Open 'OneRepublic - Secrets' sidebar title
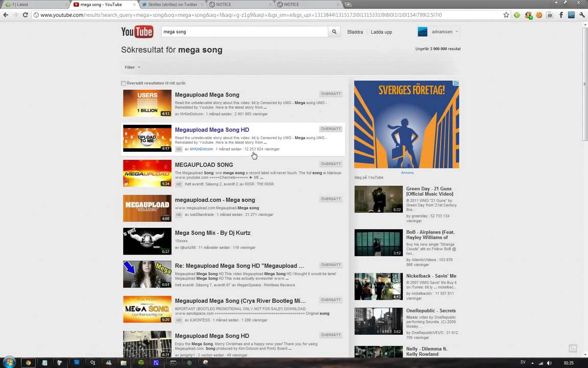 click(x=431, y=311)
